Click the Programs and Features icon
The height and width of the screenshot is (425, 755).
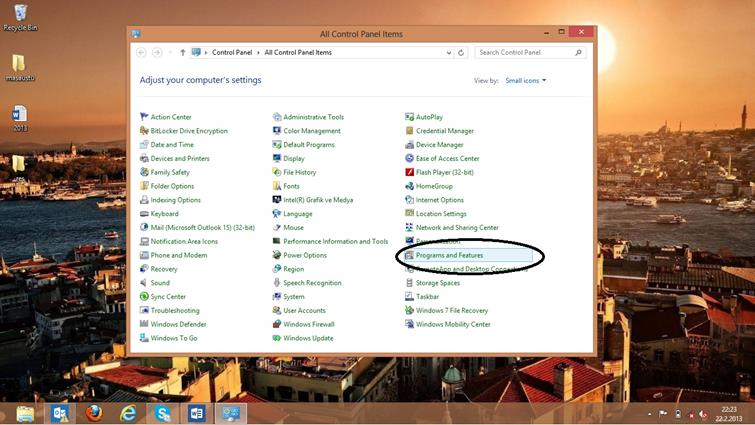[x=409, y=255]
